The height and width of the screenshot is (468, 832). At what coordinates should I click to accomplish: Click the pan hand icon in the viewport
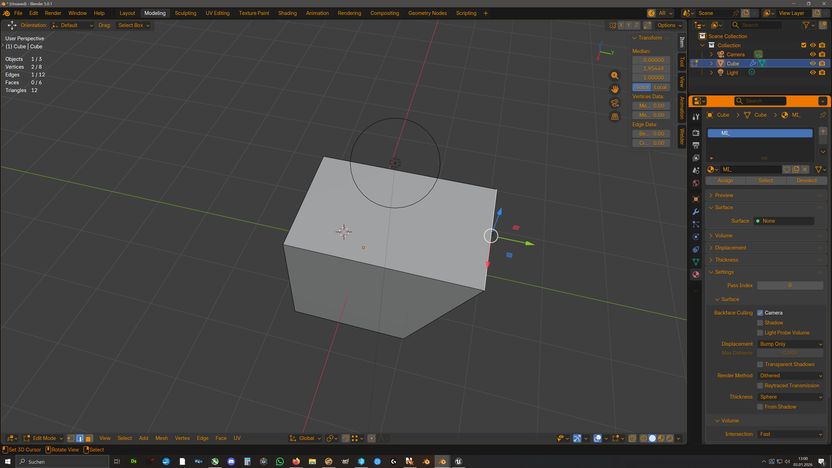point(615,89)
